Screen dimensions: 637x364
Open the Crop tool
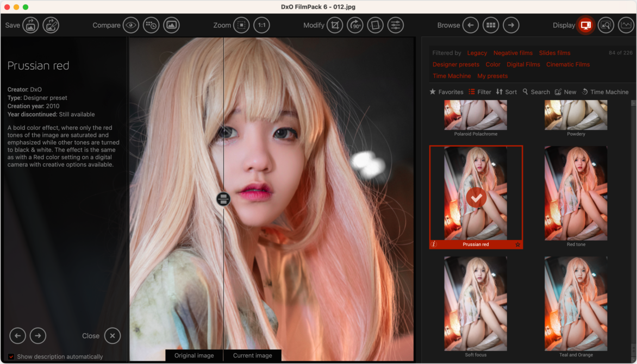coord(335,25)
